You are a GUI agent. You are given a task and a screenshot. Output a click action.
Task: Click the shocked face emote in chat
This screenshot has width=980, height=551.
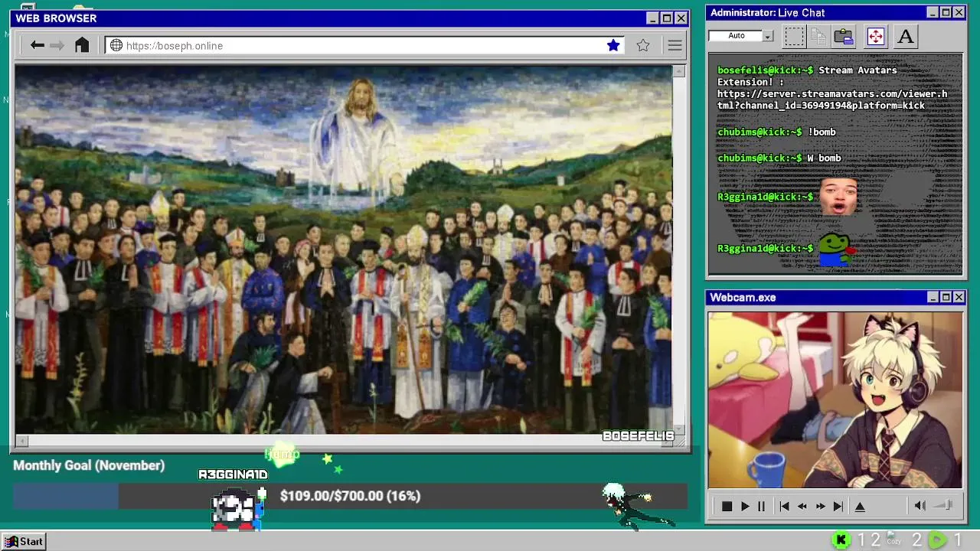point(838,196)
